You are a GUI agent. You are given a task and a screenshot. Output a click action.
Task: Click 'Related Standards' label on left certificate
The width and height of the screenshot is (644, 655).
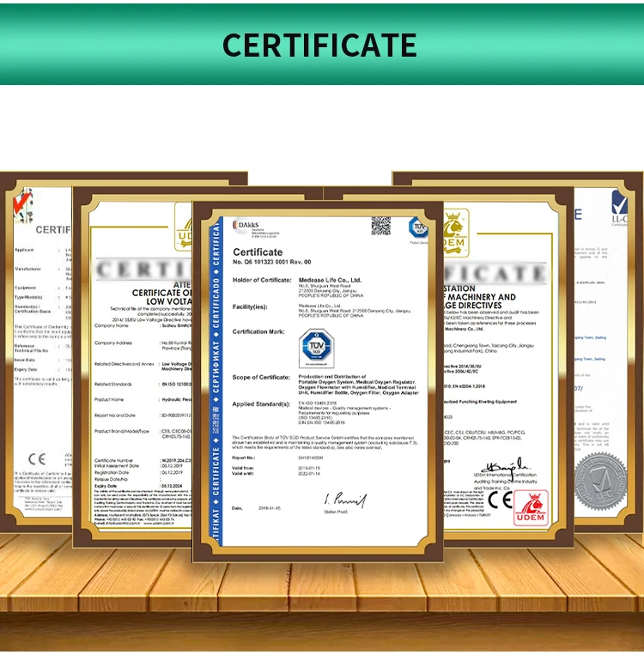click(112, 384)
